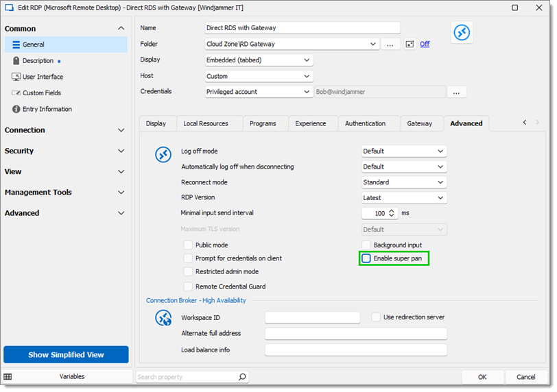
Task: Select Description in sidebar
Action: [38, 61]
